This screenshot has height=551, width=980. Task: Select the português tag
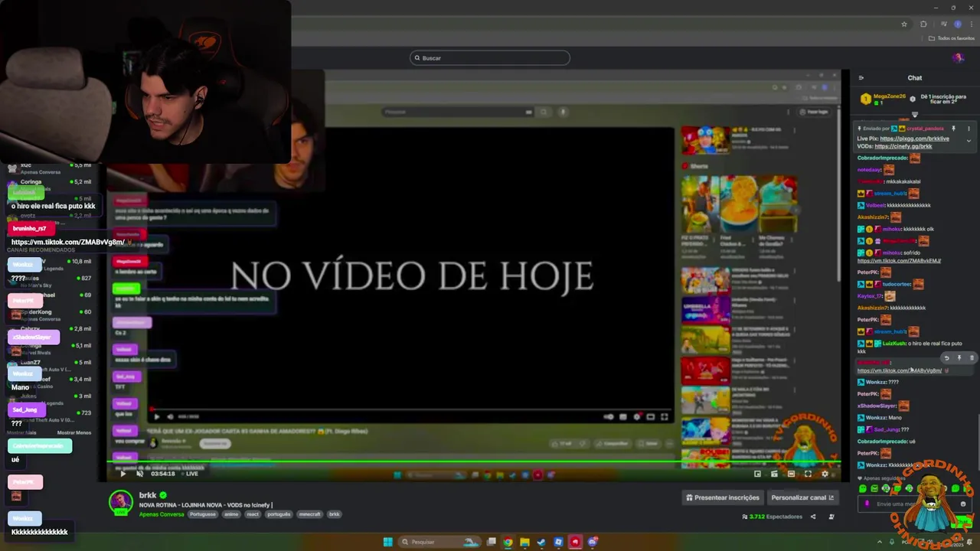pos(279,514)
